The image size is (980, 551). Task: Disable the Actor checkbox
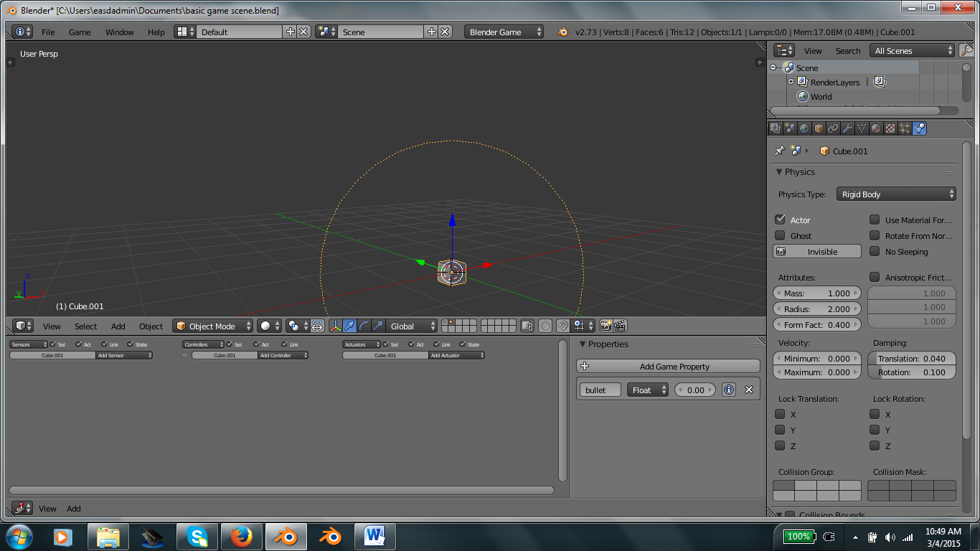point(780,220)
